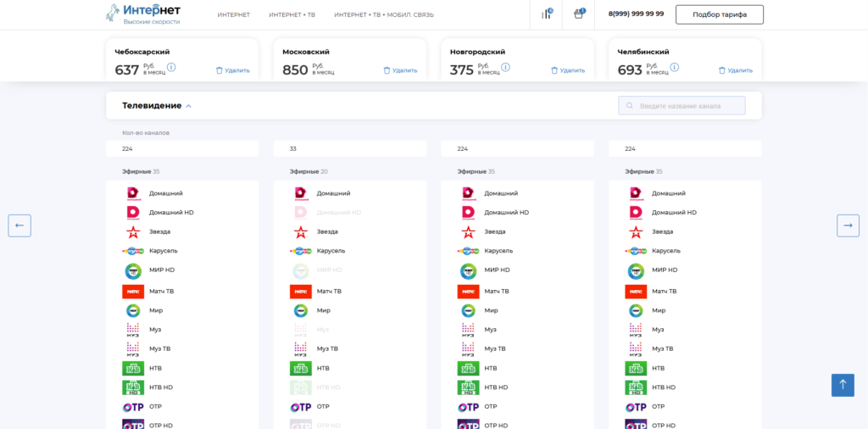Click Карусель logo in Новгородский column
The height and width of the screenshot is (429, 868).
pos(468,251)
